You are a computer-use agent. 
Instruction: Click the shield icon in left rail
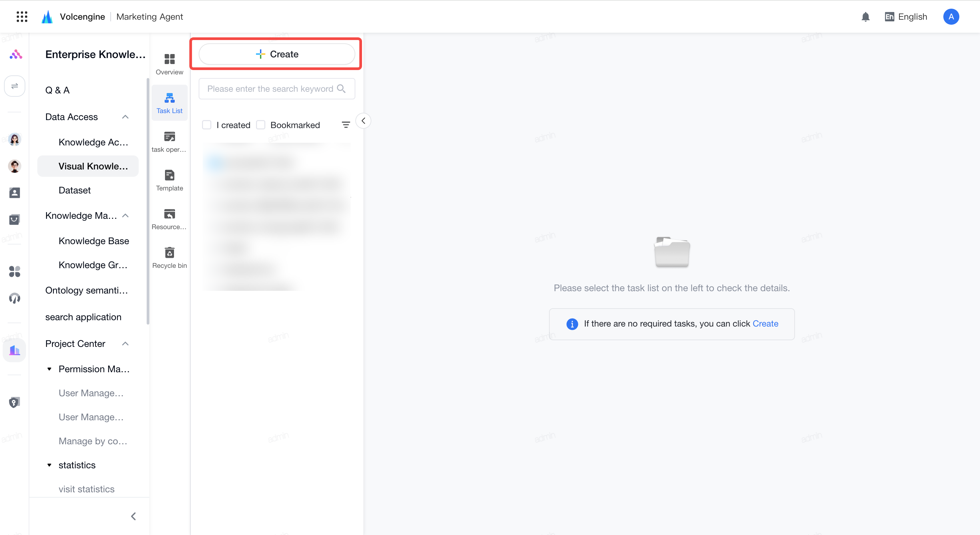pyautogui.click(x=14, y=402)
